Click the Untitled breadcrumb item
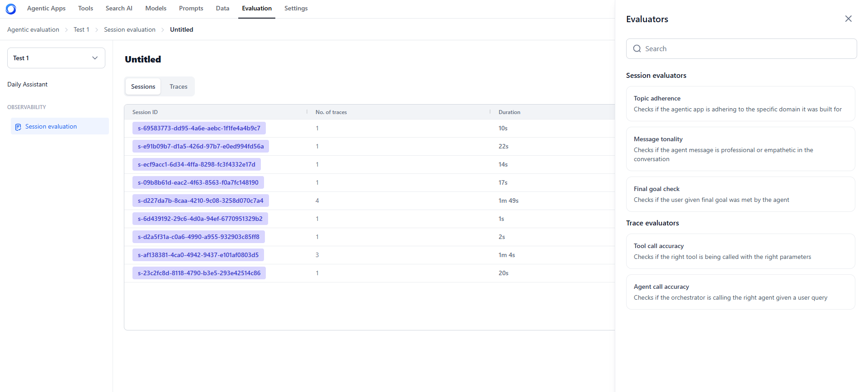 point(182,29)
